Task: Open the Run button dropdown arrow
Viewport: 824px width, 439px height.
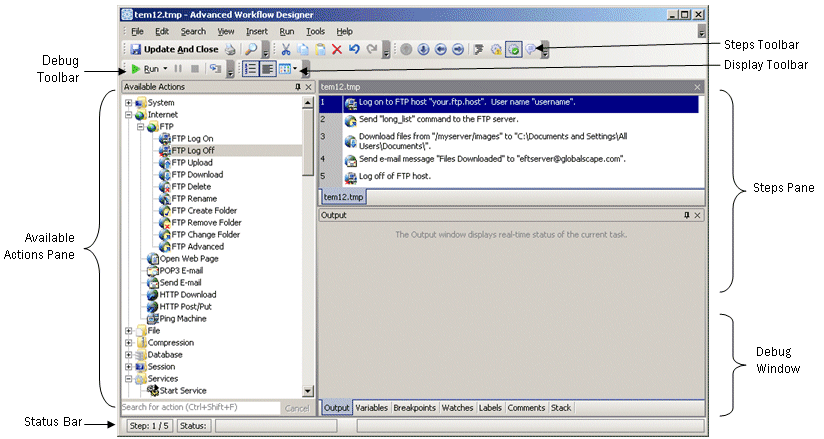Action: click(x=165, y=69)
